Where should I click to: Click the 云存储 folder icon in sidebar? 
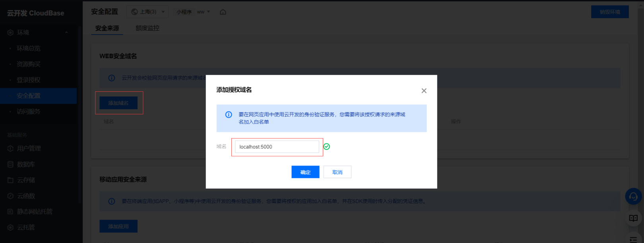[x=10, y=180]
